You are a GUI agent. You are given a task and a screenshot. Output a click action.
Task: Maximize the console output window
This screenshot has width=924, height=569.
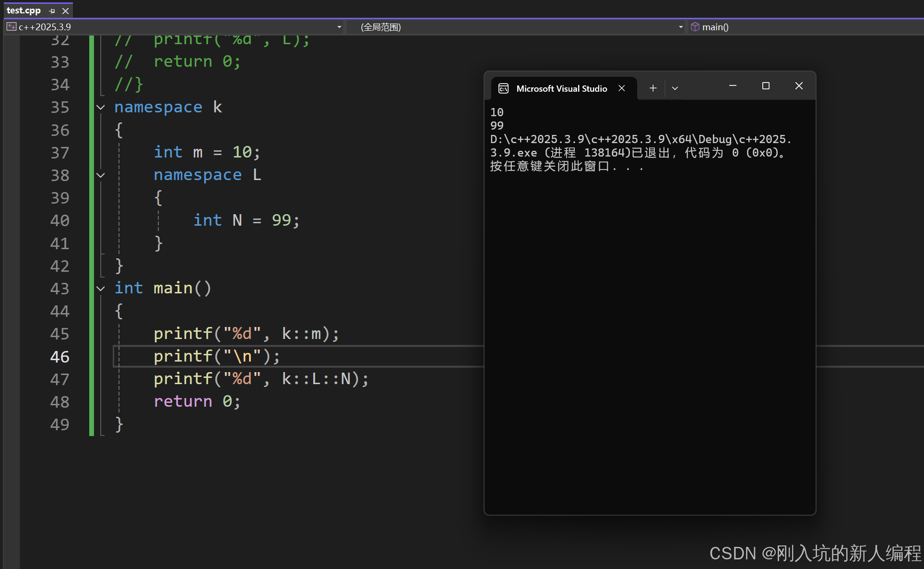click(766, 86)
